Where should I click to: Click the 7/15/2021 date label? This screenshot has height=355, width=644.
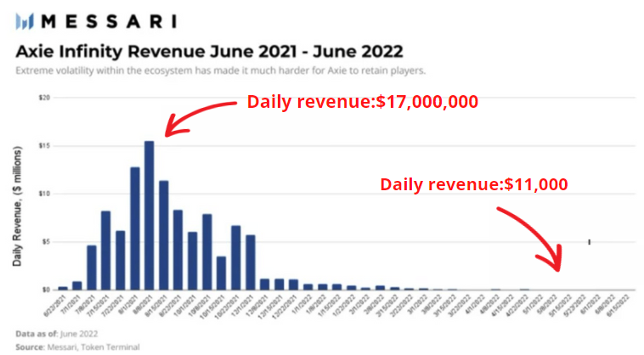[99, 305]
